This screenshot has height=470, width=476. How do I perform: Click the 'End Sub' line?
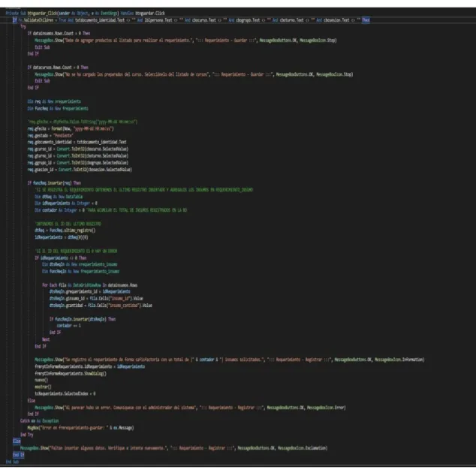(12, 462)
